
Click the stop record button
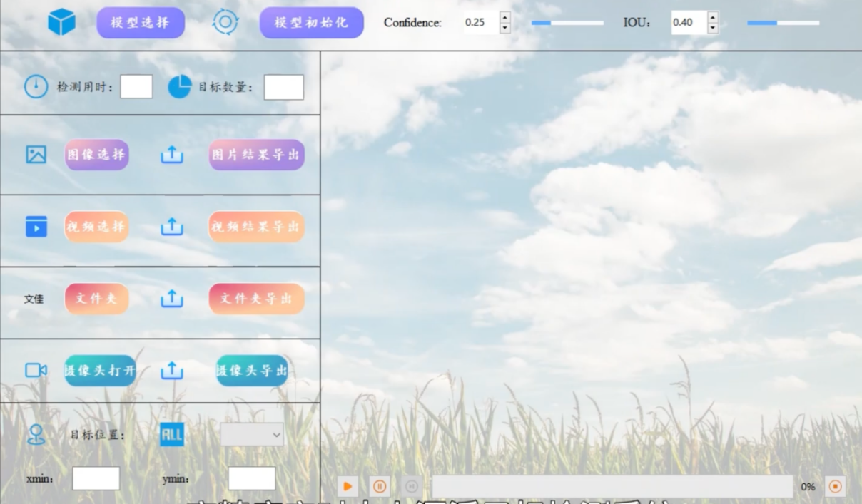tap(835, 486)
